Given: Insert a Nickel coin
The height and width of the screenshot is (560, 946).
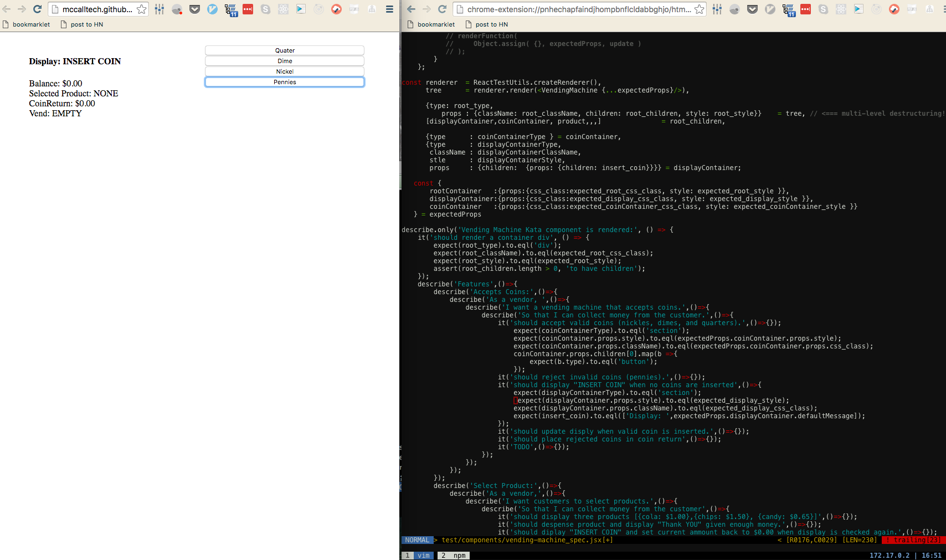Looking at the screenshot, I should pos(285,71).
